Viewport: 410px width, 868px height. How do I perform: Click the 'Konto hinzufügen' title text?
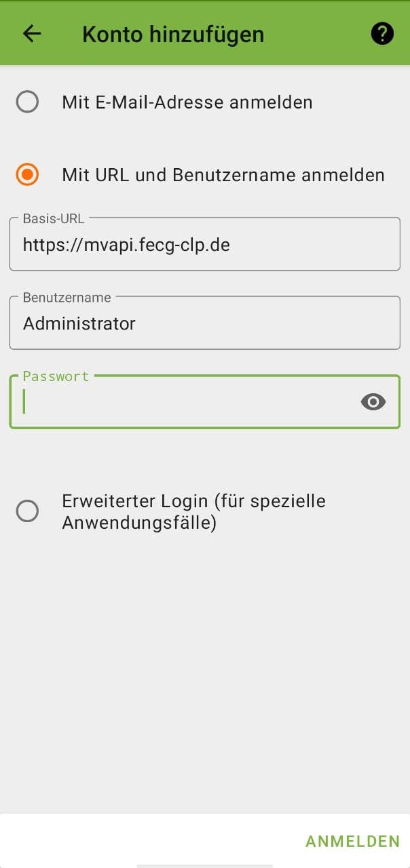coord(172,34)
